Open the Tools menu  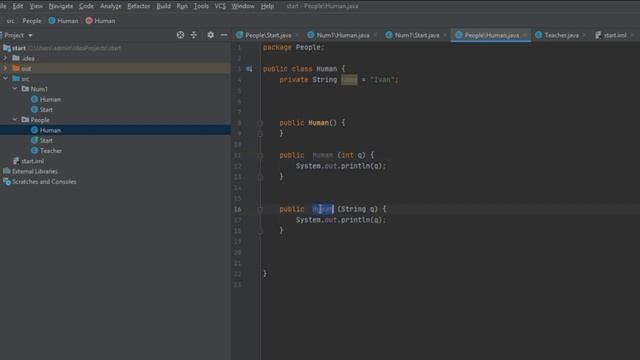[x=201, y=6]
